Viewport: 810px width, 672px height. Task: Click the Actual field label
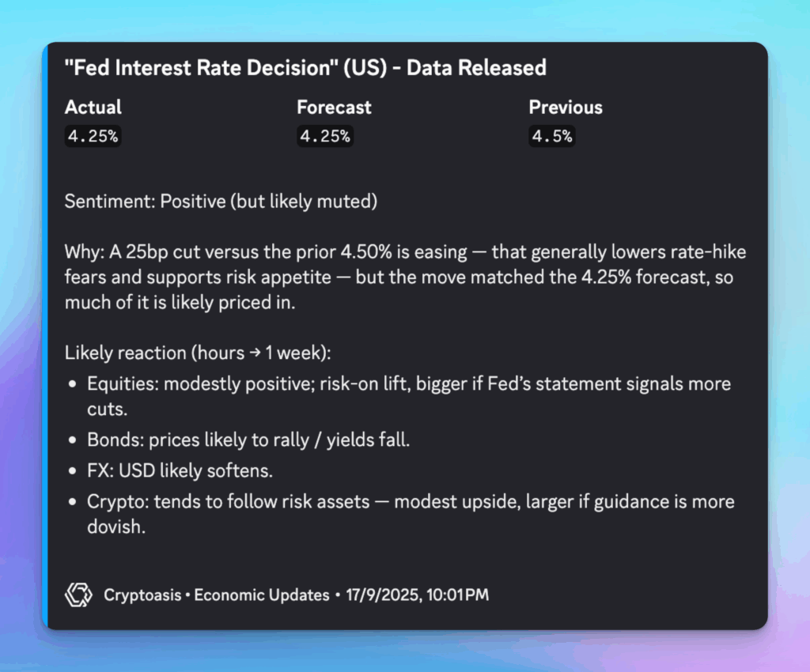[93, 108]
